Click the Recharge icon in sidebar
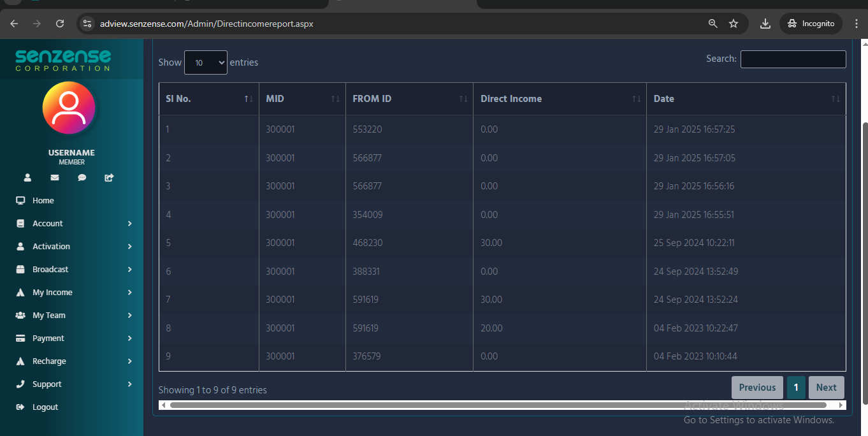This screenshot has width=868, height=436. (x=20, y=361)
